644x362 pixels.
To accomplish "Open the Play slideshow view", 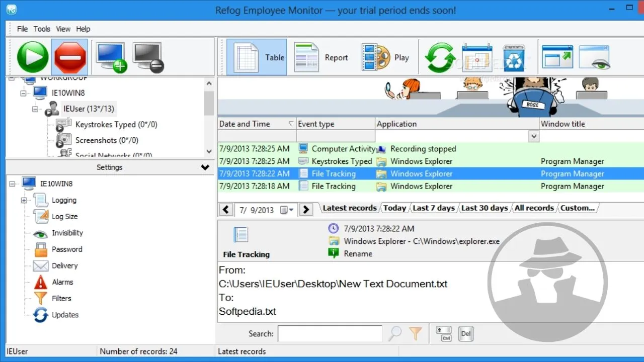I will pos(385,57).
